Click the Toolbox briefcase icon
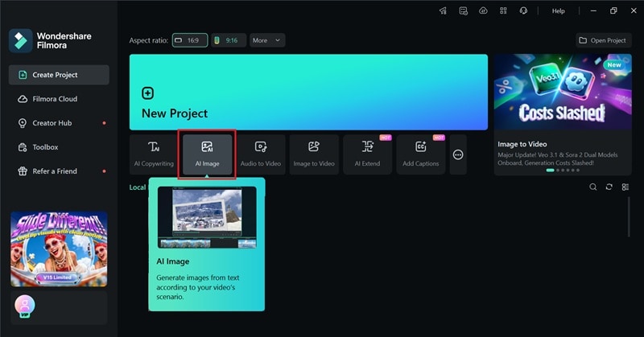Viewport: 644px width, 337px height. click(23, 147)
